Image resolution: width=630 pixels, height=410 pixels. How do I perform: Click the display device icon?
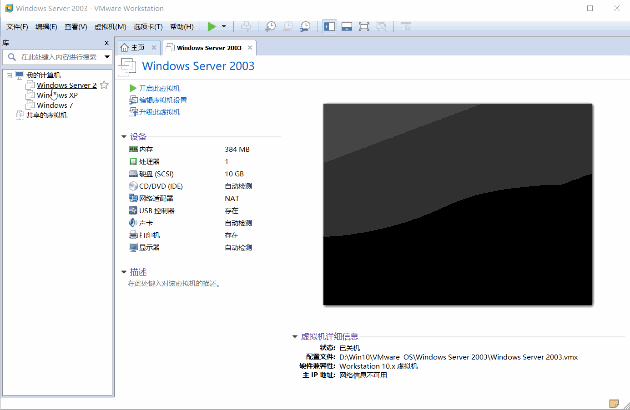coord(133,247)
